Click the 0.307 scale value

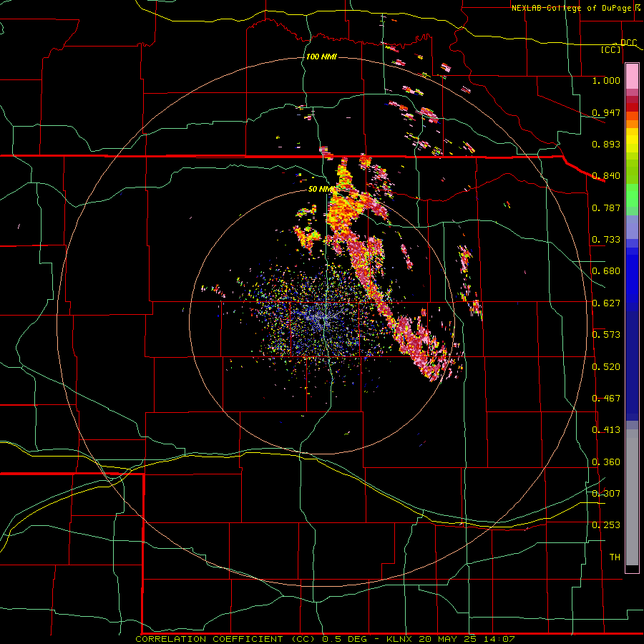tap(606, 494)
